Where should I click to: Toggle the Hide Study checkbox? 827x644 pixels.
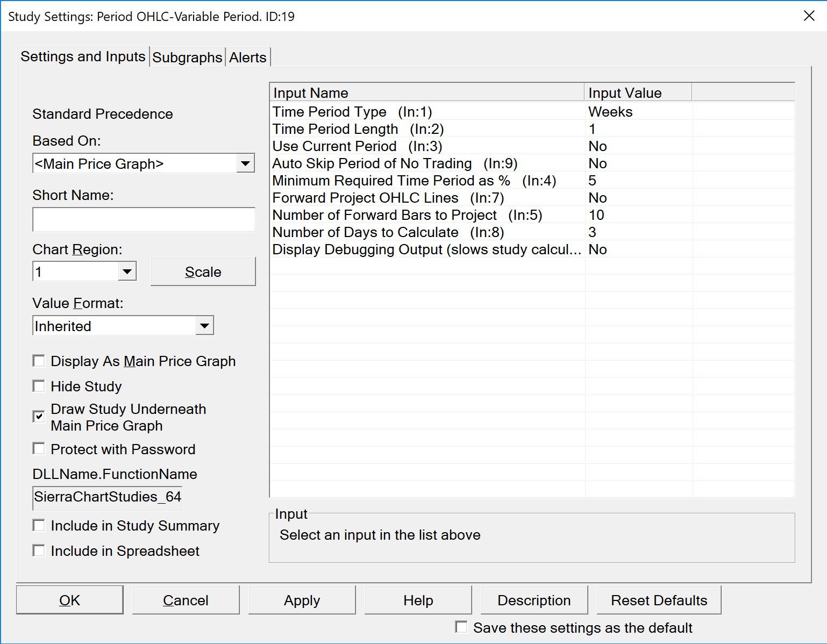point(39,386)
